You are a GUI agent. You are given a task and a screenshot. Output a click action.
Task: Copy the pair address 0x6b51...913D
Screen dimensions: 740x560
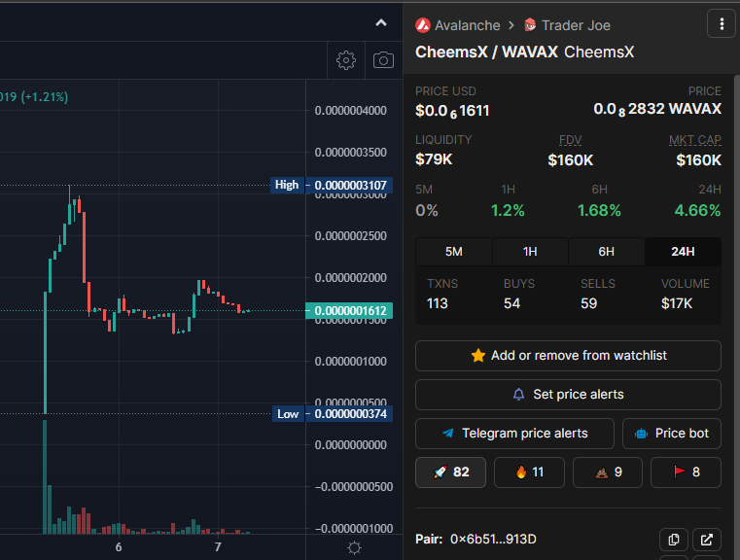(674, 540)
